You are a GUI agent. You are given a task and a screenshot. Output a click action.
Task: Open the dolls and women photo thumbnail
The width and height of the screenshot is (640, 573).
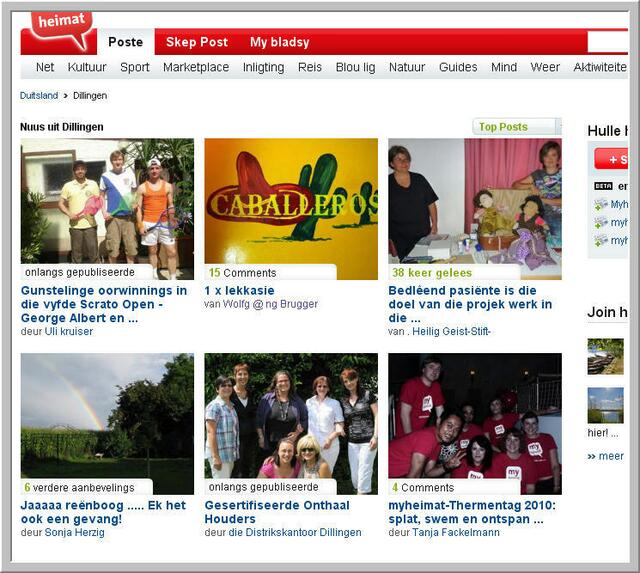pyautogui.click(x=475, y=209)
